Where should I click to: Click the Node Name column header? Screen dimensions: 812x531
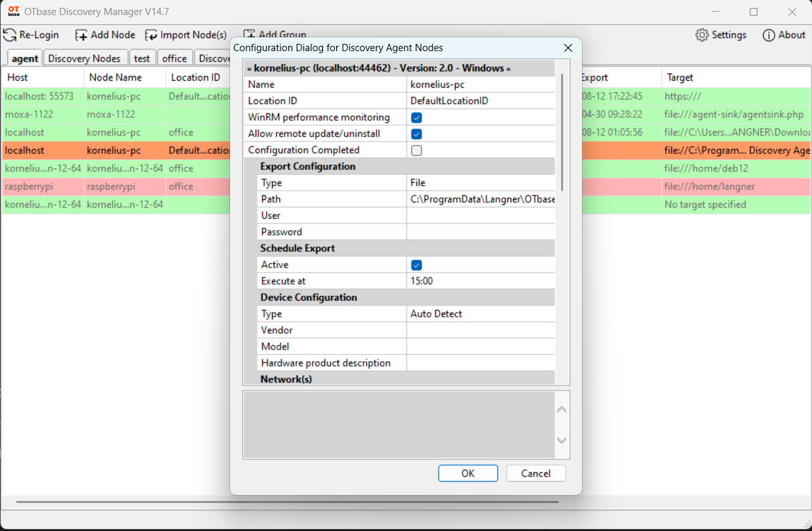125,77
